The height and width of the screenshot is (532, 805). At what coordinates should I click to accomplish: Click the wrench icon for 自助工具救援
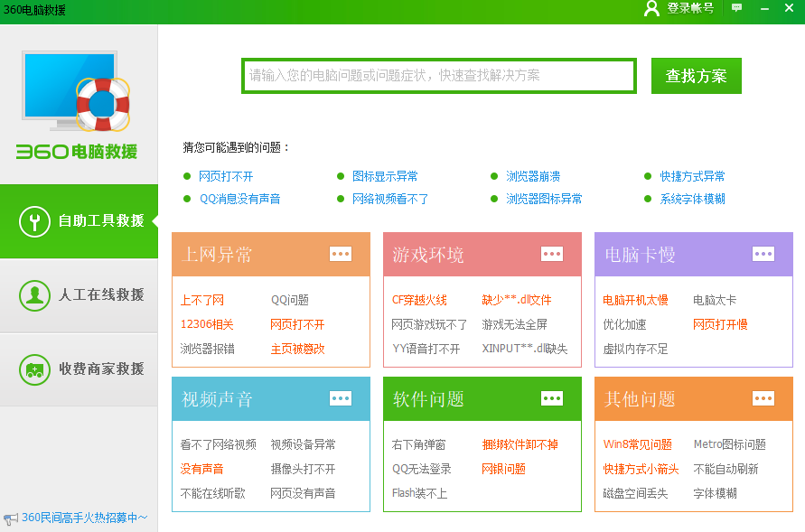tap(34, 221)
